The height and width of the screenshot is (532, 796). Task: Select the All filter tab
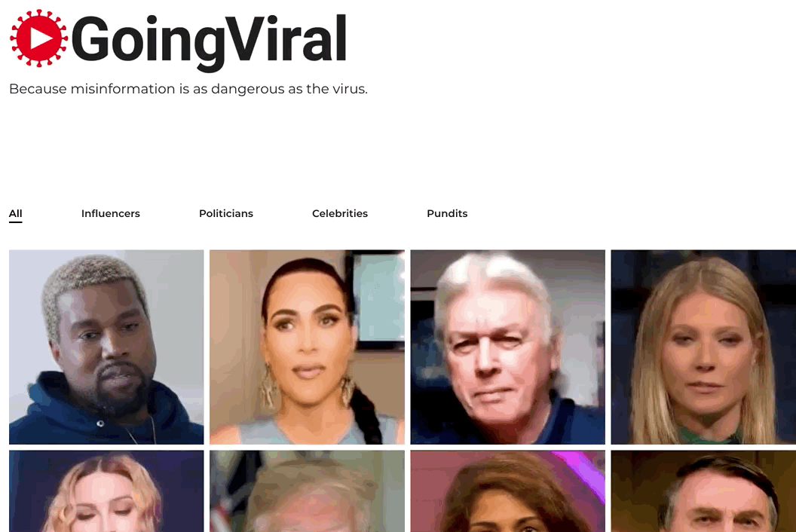click(x=15, y=213)
